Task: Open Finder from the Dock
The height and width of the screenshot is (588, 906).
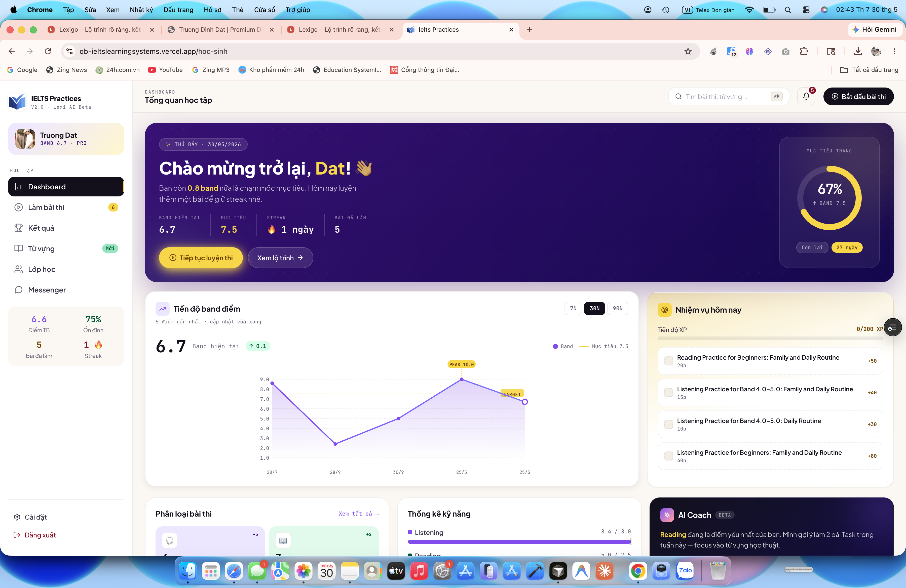Action: point(188,571)
